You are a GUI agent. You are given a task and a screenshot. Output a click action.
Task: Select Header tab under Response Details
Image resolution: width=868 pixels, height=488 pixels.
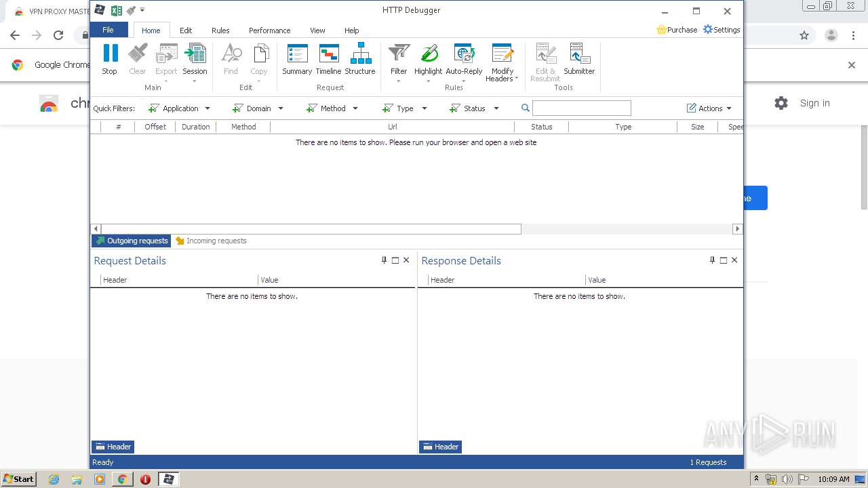[441, 447]
